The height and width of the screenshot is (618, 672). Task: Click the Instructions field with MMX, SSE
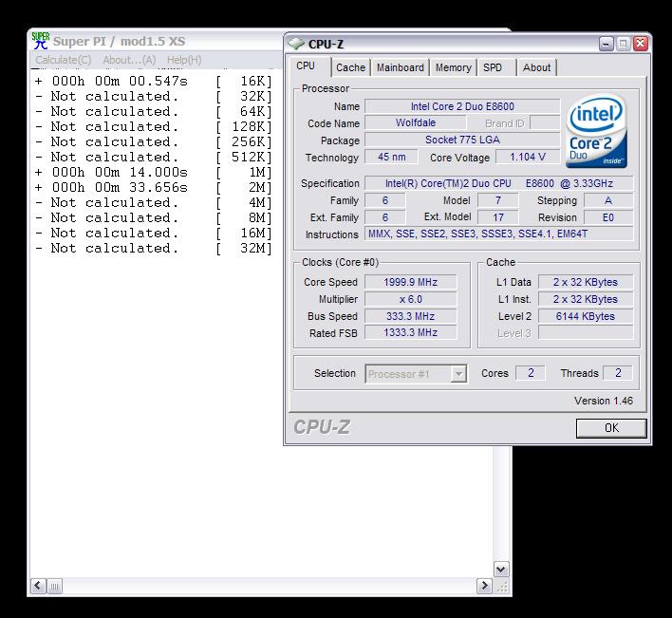(x=499, y=234)
